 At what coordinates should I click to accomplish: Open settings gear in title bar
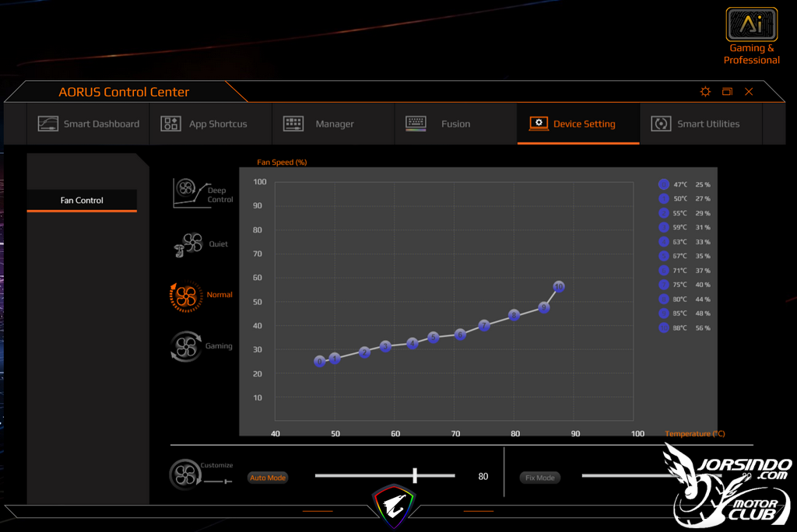[x=705, y=92]
